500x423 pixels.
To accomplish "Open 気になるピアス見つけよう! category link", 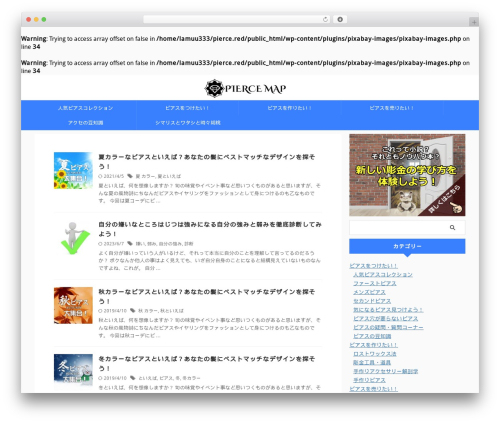I will (388, 310).
